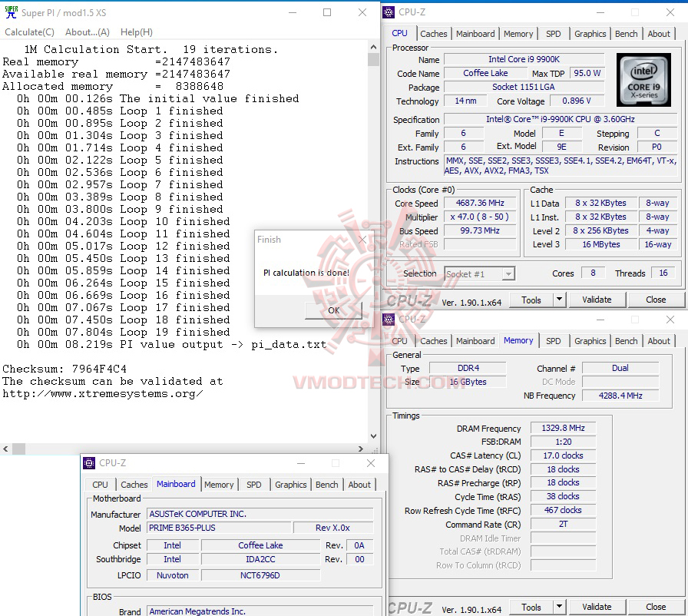The width and height of the screenshot is (688, 616).
Task: Open the Help menu in Super PI
Action: click(135, 31)
